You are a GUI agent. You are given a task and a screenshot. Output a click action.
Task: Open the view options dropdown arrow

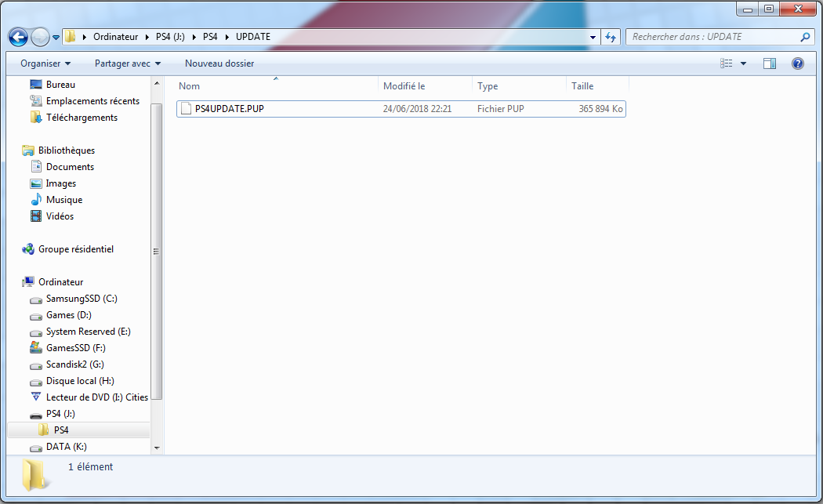click(743, 63)
